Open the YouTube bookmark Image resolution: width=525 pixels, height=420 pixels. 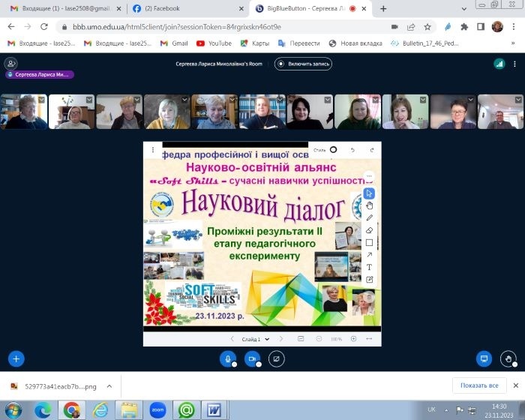coord(214,43)
